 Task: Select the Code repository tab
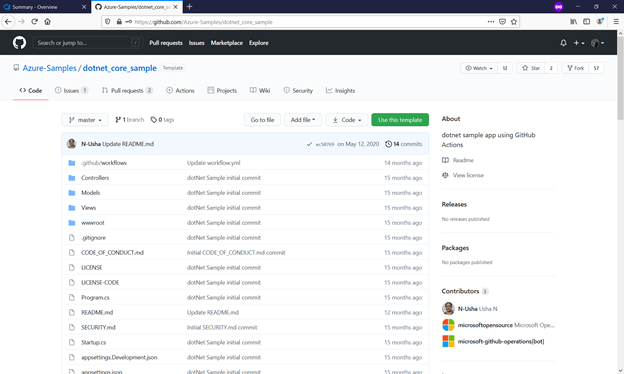click(31, 91)
